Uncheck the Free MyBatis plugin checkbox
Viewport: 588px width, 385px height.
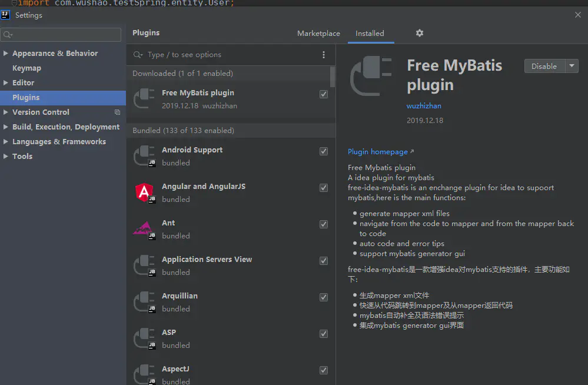(324, 94)
